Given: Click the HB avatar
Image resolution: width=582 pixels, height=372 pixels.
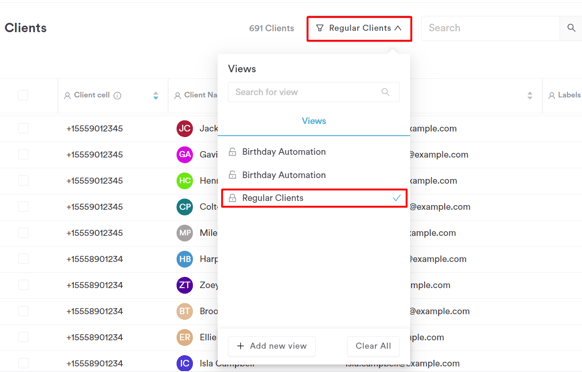Looking at the screenshot, I should click(x=184, y=259).
